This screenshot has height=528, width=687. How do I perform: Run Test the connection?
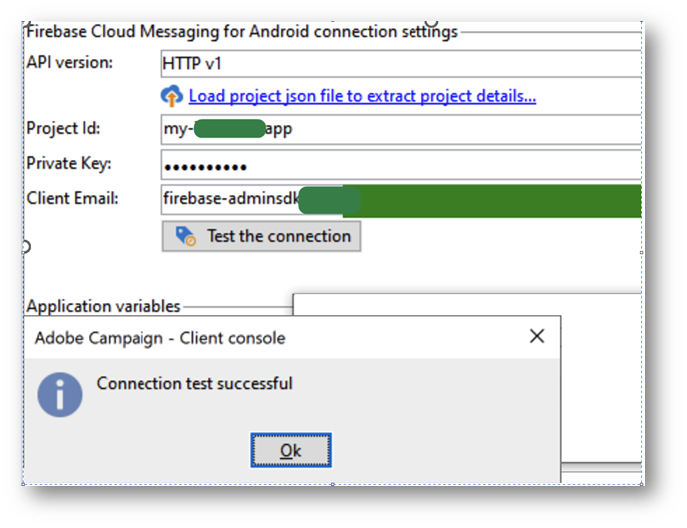tap(261, 236)
